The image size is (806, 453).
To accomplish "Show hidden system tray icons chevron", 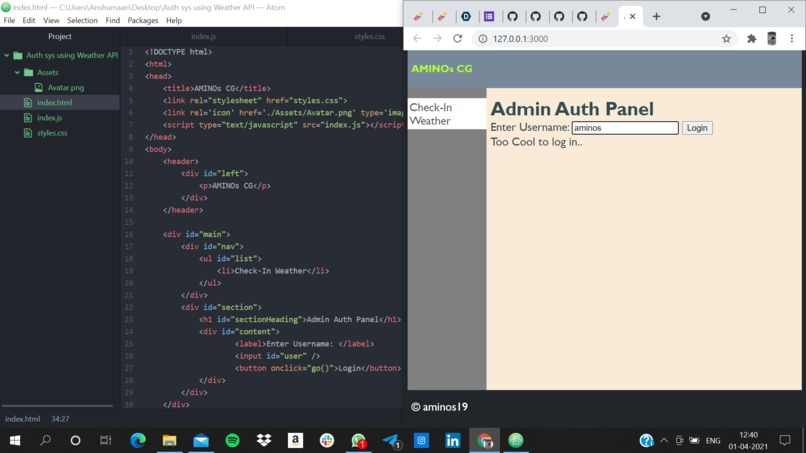I will click(x=664, y=441).
